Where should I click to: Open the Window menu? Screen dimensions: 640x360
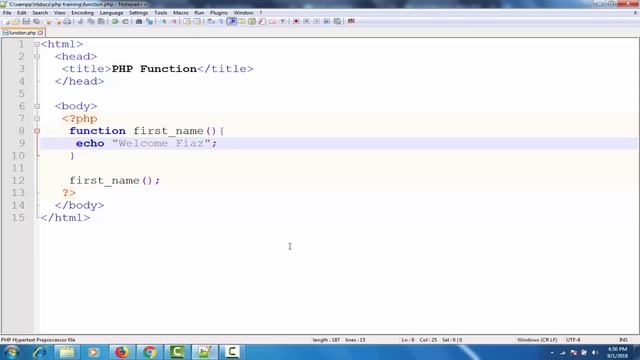pyautogui.click(x=243, y=13)
